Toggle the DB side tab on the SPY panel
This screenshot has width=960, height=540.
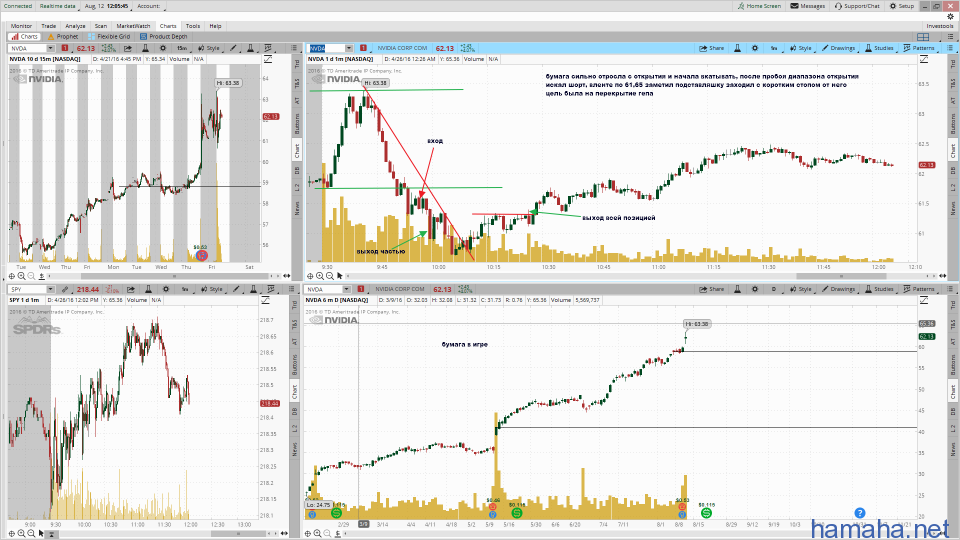[x=295, y=411]
